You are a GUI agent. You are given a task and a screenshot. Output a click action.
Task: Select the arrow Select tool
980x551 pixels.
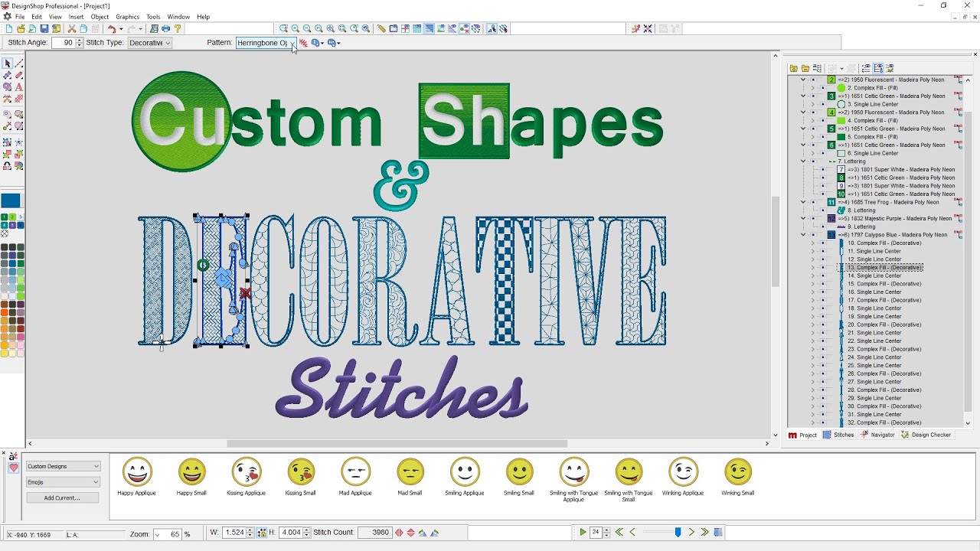[8, 64]
